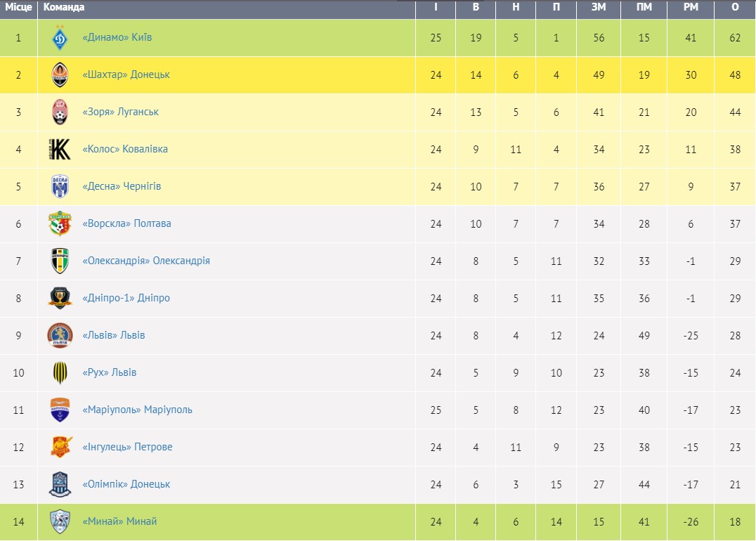Click the Lviv club round emblem

coord(60,336)
